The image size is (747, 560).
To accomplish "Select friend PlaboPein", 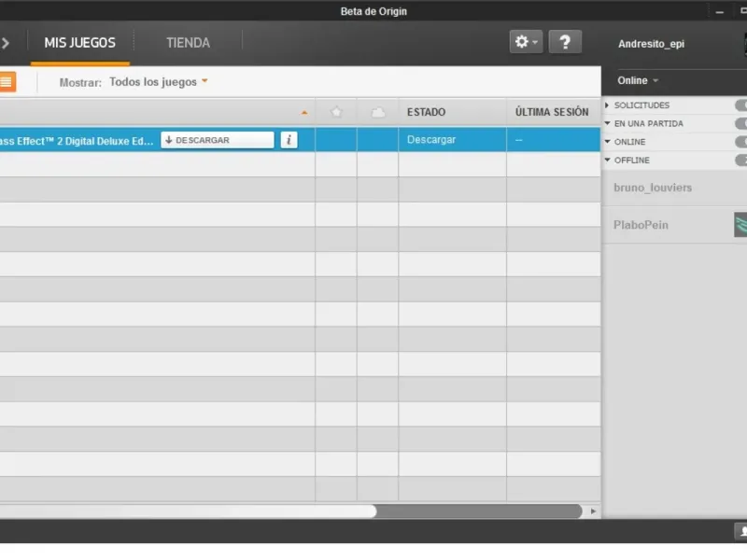I will point(641,225).
